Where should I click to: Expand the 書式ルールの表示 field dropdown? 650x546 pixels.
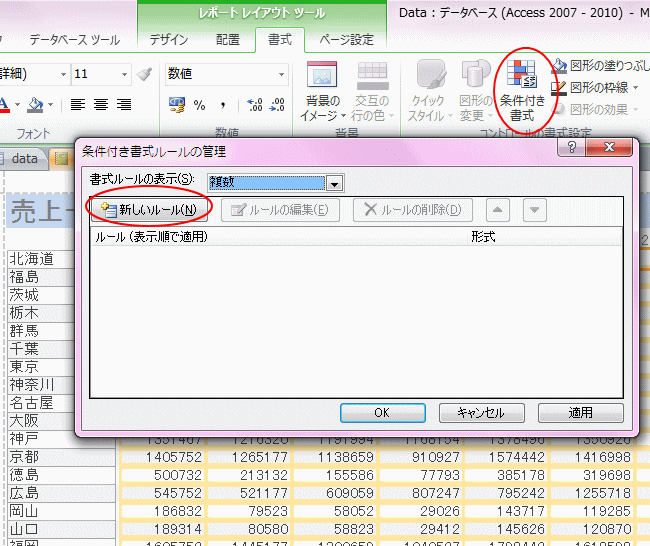[335, 183]
